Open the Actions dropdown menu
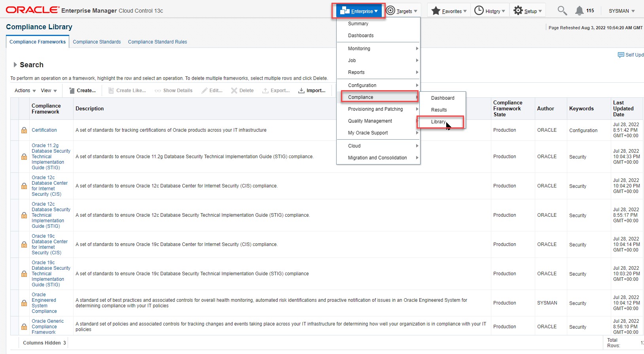644x354 pixels. coord(25,91)
